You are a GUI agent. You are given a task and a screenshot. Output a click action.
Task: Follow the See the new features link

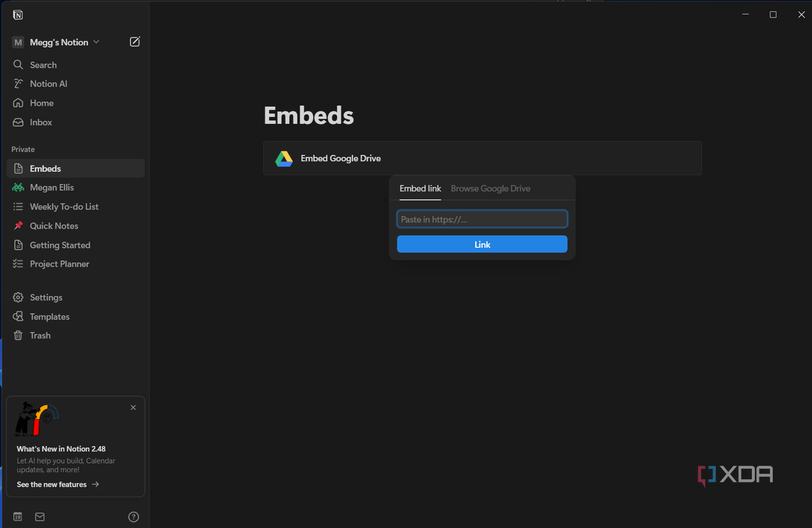coord(58,485)
